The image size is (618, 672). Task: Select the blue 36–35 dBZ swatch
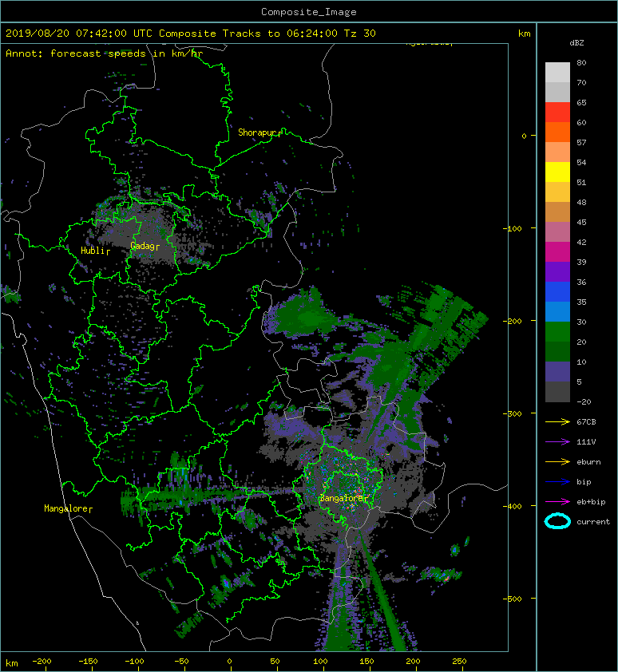(557, 292)
